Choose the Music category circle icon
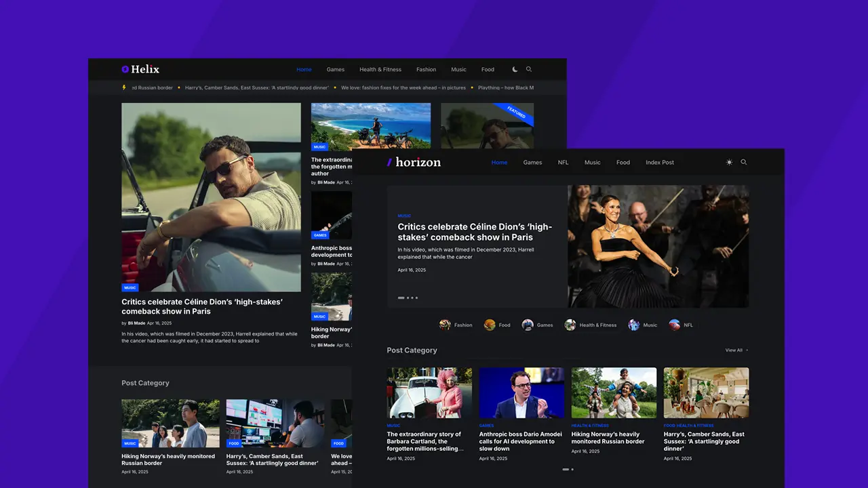Screen dimensions: 868x488 click(634, 325)
